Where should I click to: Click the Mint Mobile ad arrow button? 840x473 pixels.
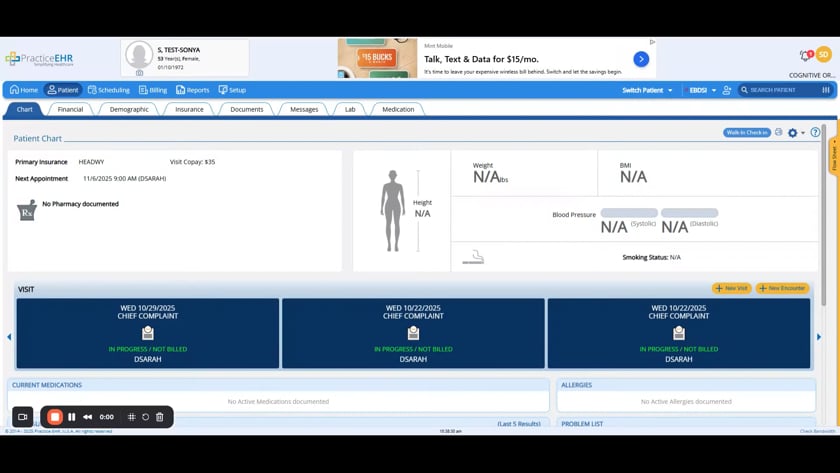(641, 59)
